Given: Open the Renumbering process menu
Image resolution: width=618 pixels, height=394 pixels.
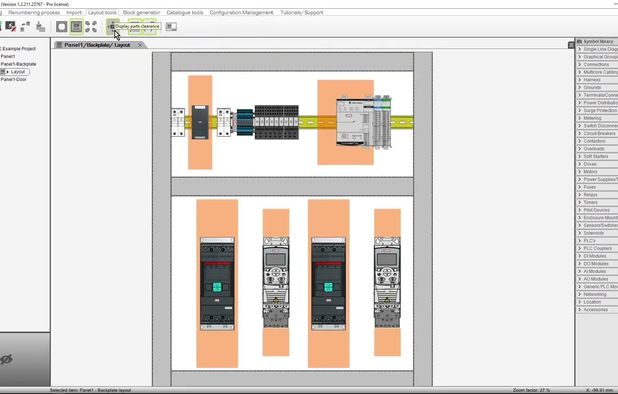Looking at the screenshot, I should [34, 13].
